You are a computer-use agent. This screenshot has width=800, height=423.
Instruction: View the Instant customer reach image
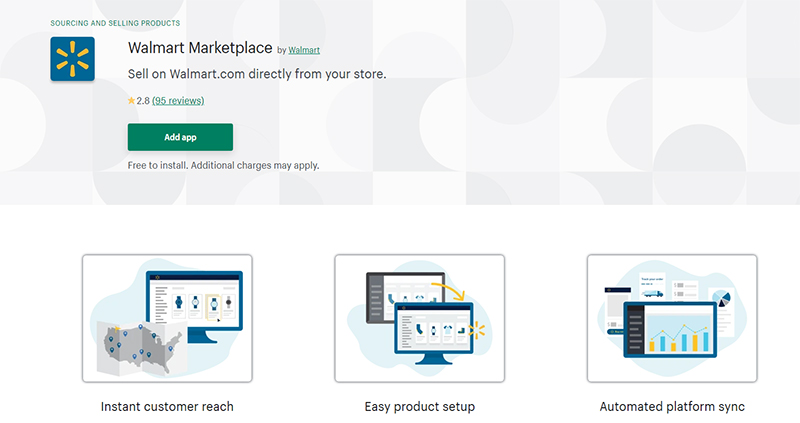point(167,318)
